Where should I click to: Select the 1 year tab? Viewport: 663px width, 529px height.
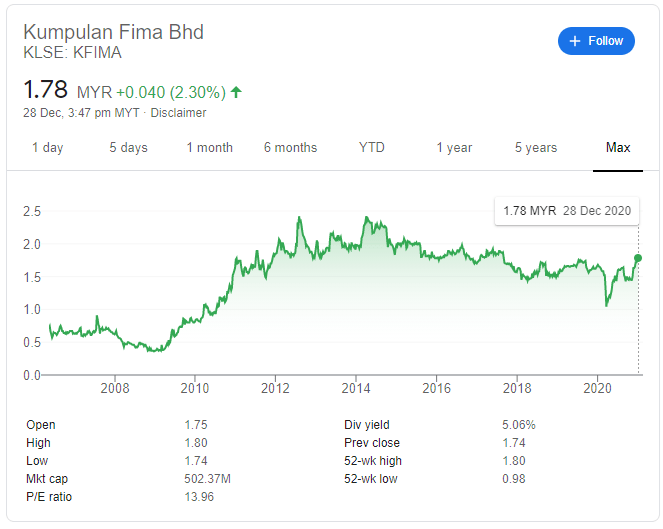point(454,148)
